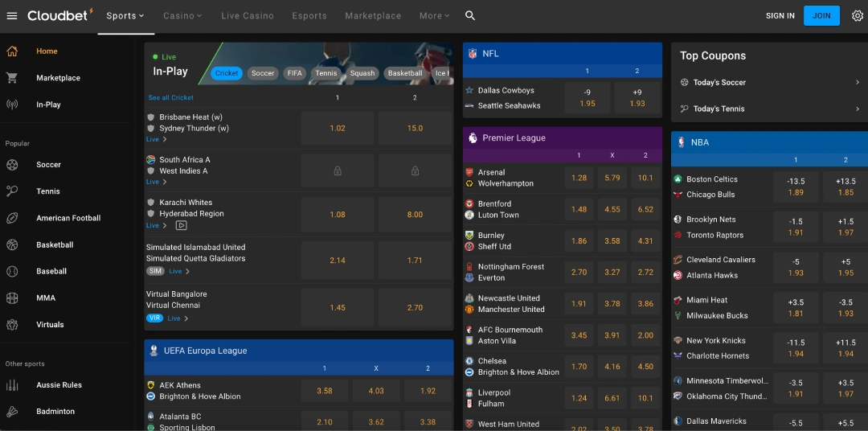Select Arsenal win odds 1.28
Image resolution: width=868 pixels, height=431 pixels.
pos(579,178)
